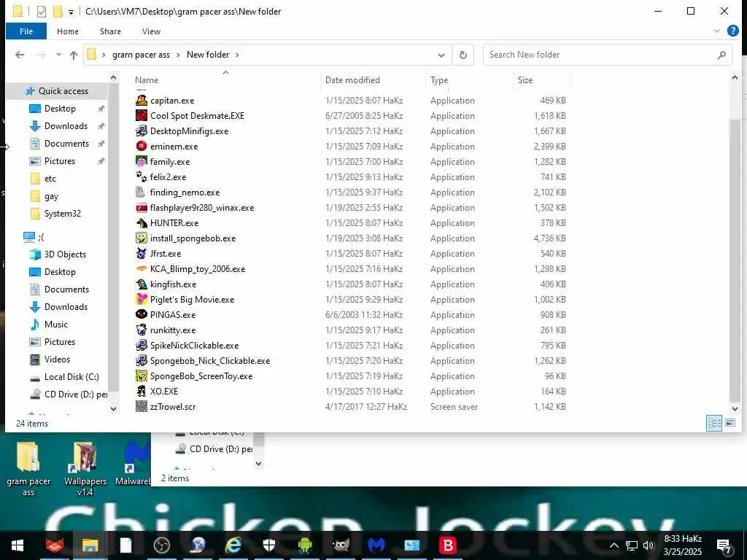Open Local Disk (C:) in sidebar

click(x=71, y=377)
